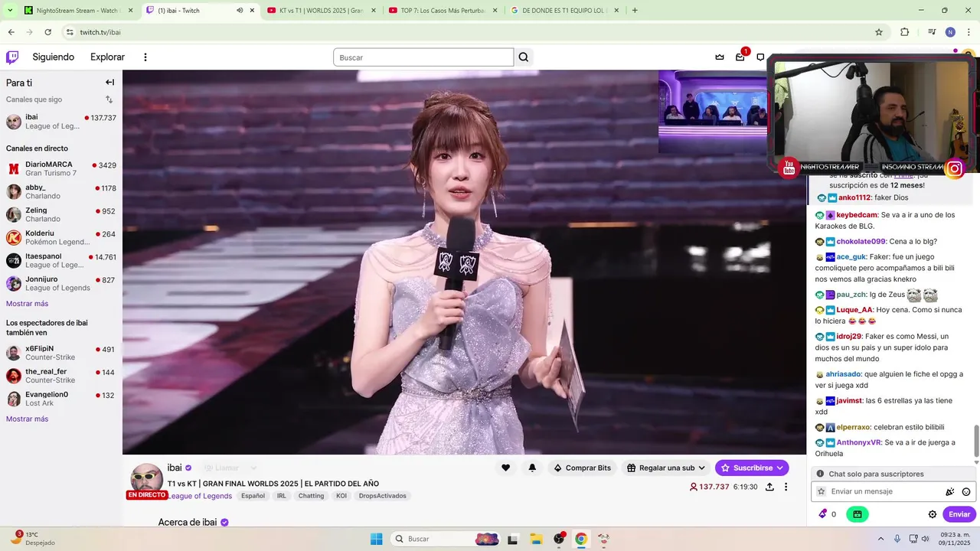Viewport: 980px width, 551px height.
Task: Open File Explorer from taskbar
Action: (536, 539)
